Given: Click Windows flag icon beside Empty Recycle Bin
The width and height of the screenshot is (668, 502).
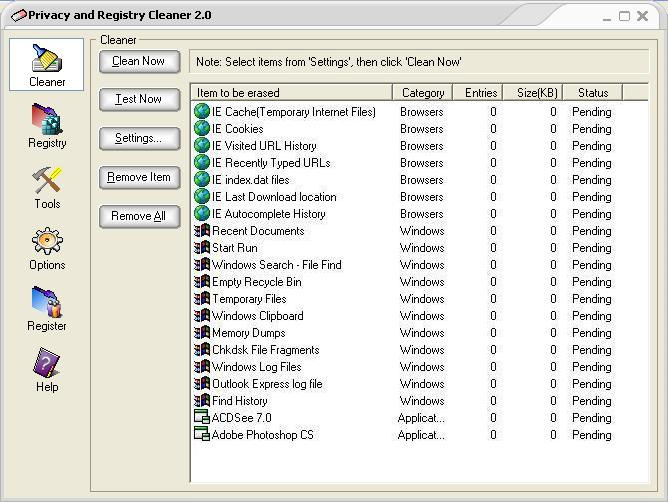Looking at the screenshot, I should click(x=202, y=282).
